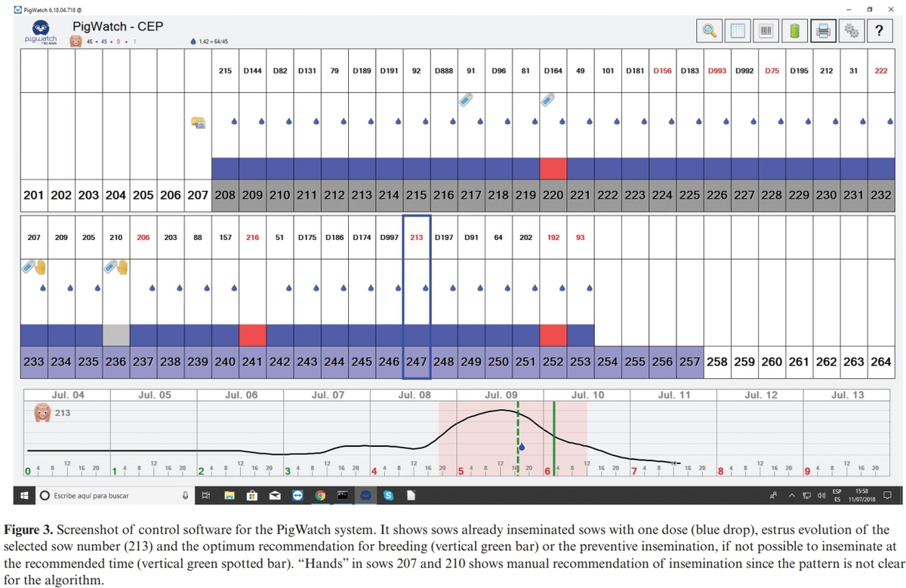Click red sow ID 216 above stall 241
The width and height of the screenshot is (906, 588).
coord(252,237)
